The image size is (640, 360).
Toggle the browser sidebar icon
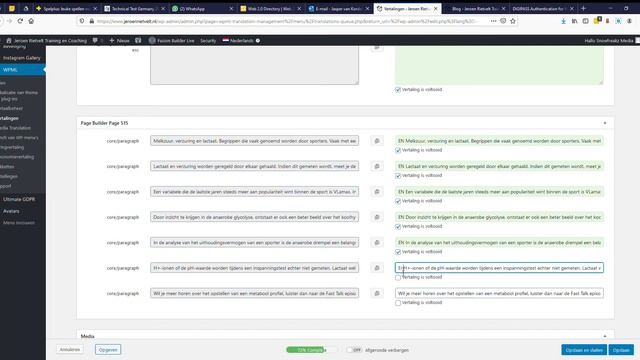(585, 21)
